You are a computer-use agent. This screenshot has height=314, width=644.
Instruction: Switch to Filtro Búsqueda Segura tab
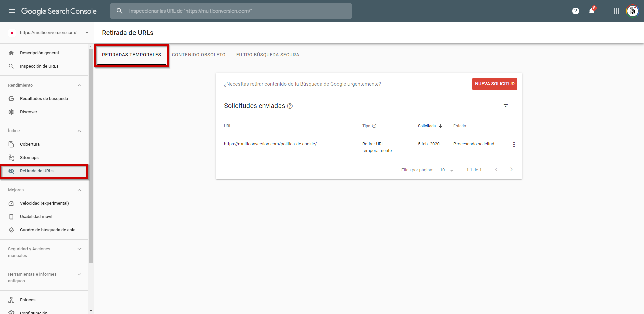[268, 55]
